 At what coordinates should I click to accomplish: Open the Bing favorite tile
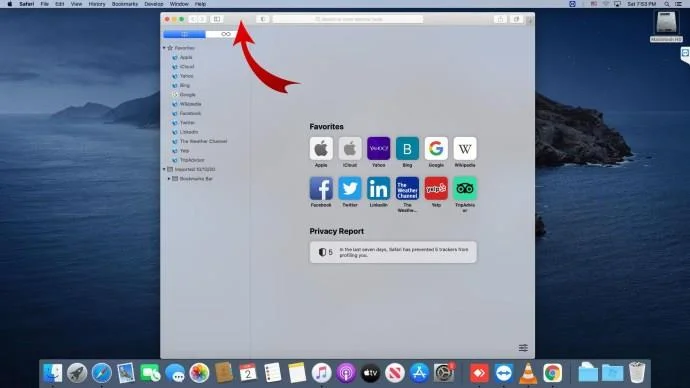coord(407,148)
